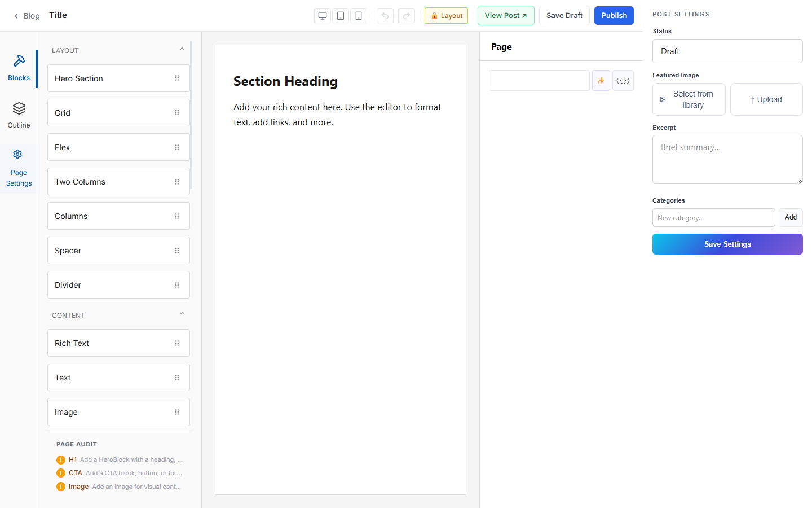Switch to tablet preview icon
812x508 pixels.
pyautogui.click(x=341, y=16)
